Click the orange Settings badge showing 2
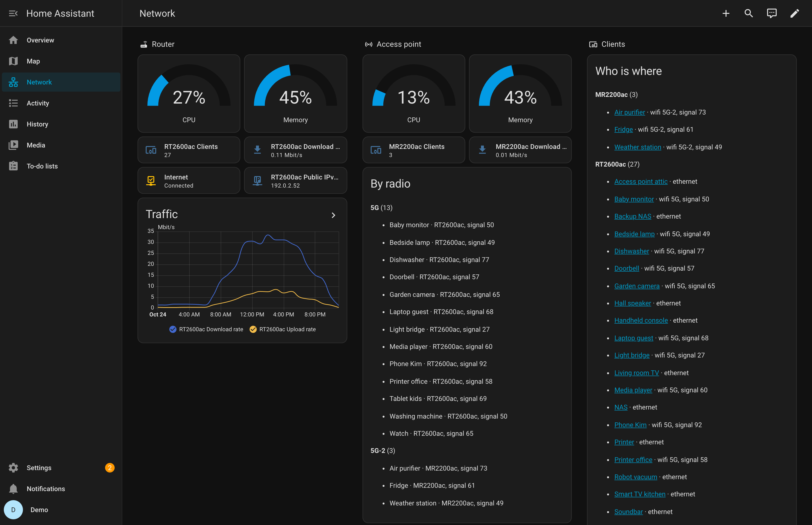This screenshot has width=812, height=525. 110,468
